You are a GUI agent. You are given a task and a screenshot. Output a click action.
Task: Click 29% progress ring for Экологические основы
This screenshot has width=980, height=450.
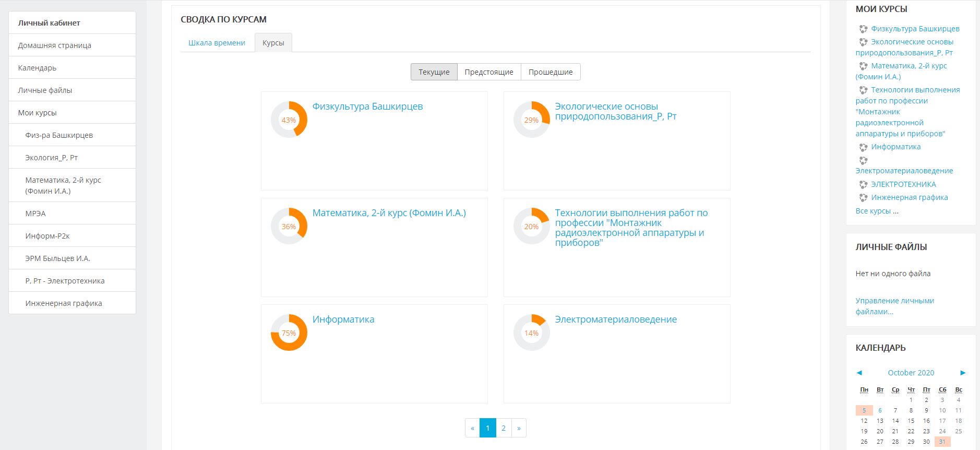click(531, 120)
